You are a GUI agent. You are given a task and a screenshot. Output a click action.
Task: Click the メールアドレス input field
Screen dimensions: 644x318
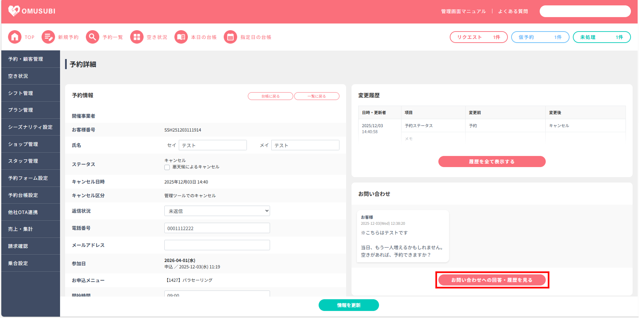(217, 245)
